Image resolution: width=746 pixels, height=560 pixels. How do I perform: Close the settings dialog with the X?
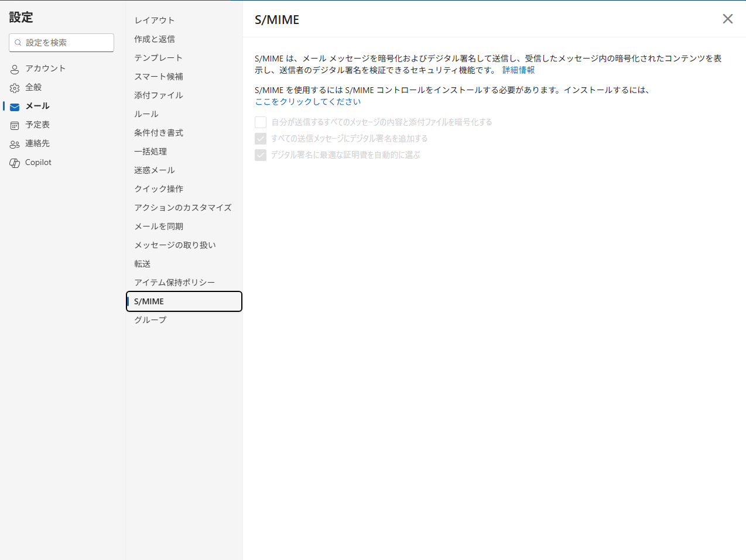pos(728,19)
